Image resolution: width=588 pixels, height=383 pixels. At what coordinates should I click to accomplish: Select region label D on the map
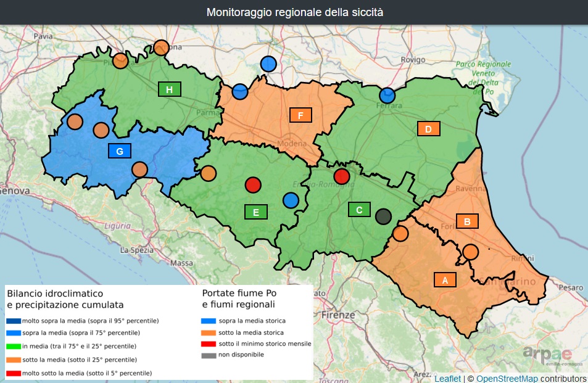[x=428, y=129]
